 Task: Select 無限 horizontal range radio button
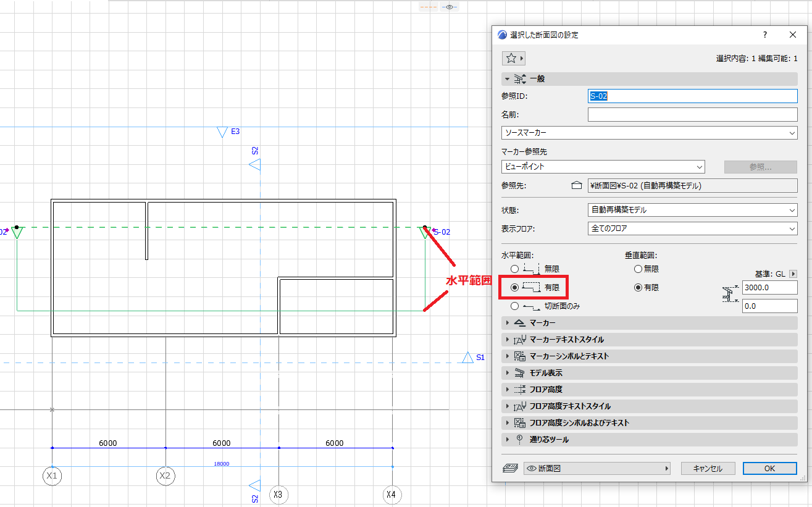coord(514,269)
